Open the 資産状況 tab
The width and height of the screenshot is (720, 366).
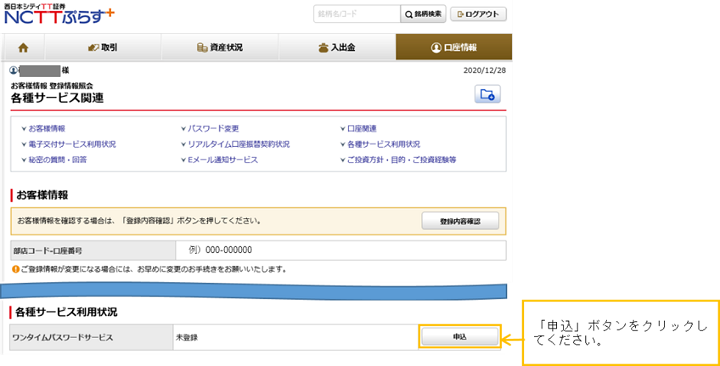pyautogui.click(x=220, y=47)
